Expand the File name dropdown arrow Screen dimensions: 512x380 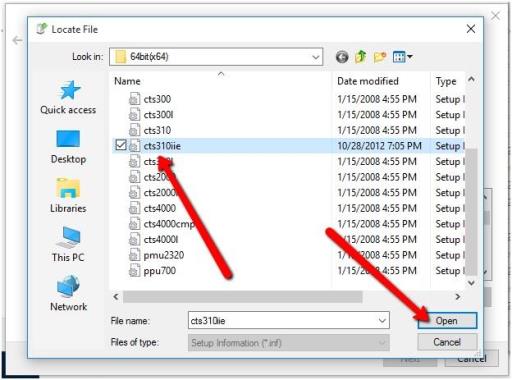(382, 321)
